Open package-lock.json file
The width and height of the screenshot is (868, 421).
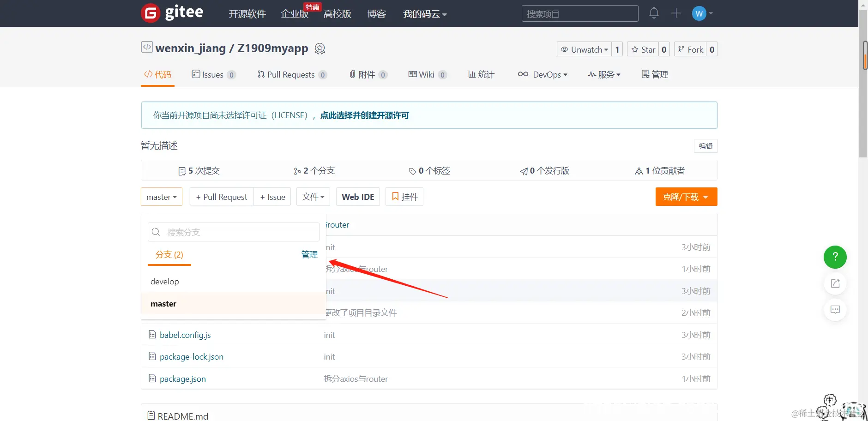click(x=192, y=356)
